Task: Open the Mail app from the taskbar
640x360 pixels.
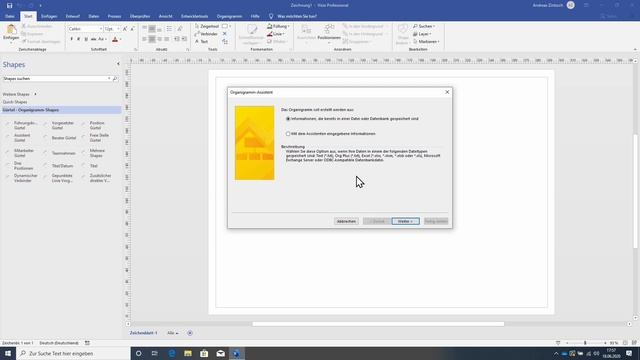Action: click(x=220, y=353)
